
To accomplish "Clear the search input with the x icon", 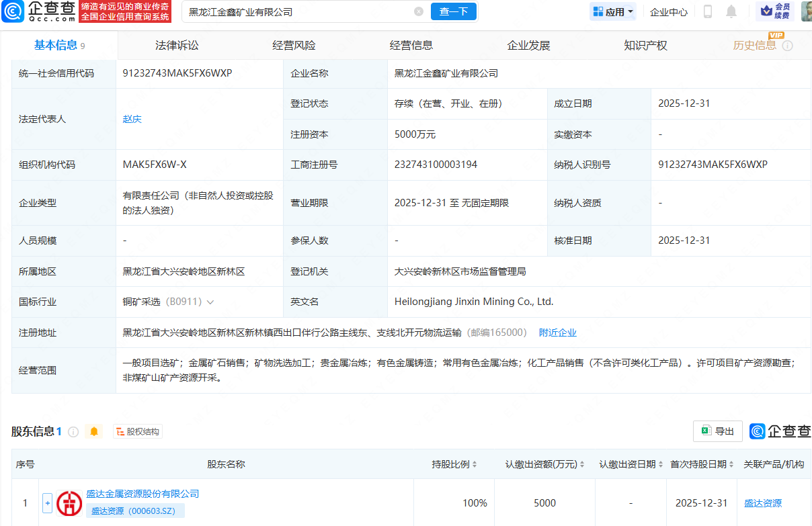I will [419, 11].
